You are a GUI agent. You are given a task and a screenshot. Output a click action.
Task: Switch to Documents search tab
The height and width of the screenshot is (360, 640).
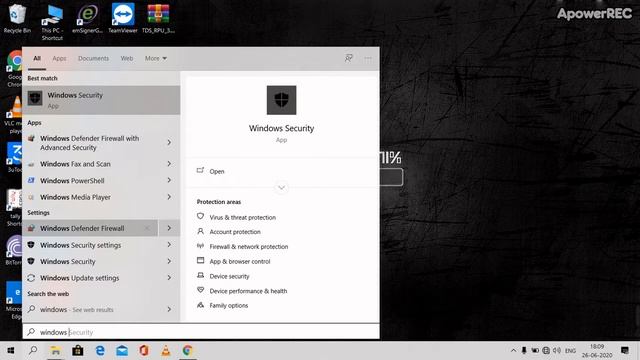[93, 58]
